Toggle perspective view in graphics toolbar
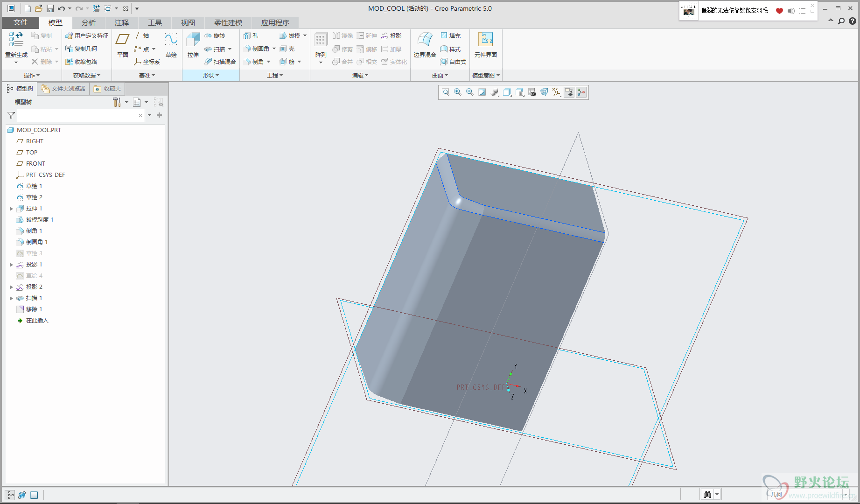This screenshot has height=504, width=860. [x=544, y=92]
